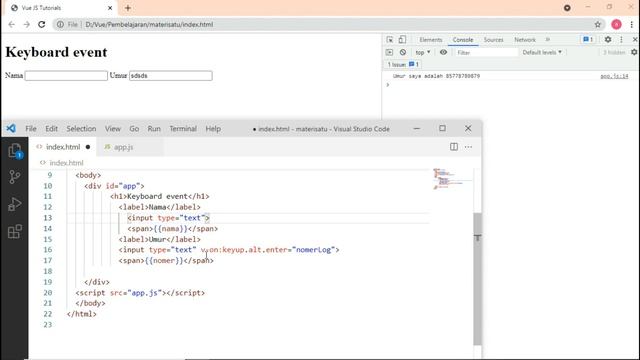Click the 'Umur saya adalah' console message
This screenshot has height=360, width=640.
[436, 76]
